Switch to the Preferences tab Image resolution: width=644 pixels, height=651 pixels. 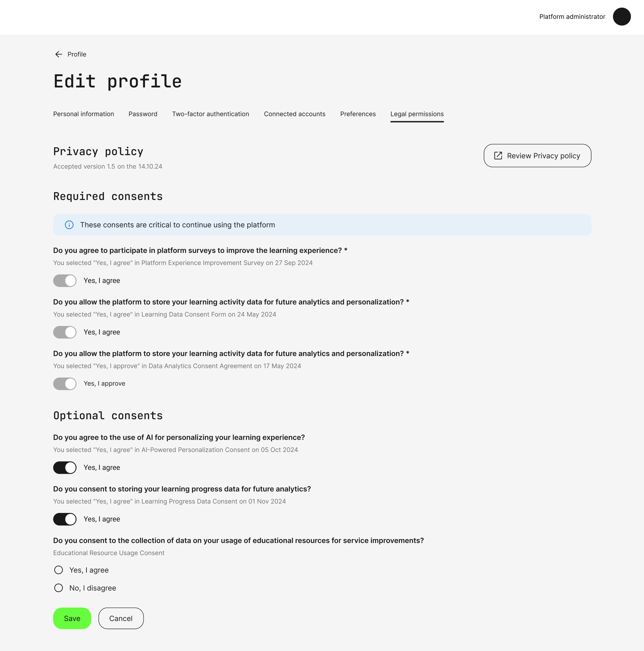(x=358, y=114)
